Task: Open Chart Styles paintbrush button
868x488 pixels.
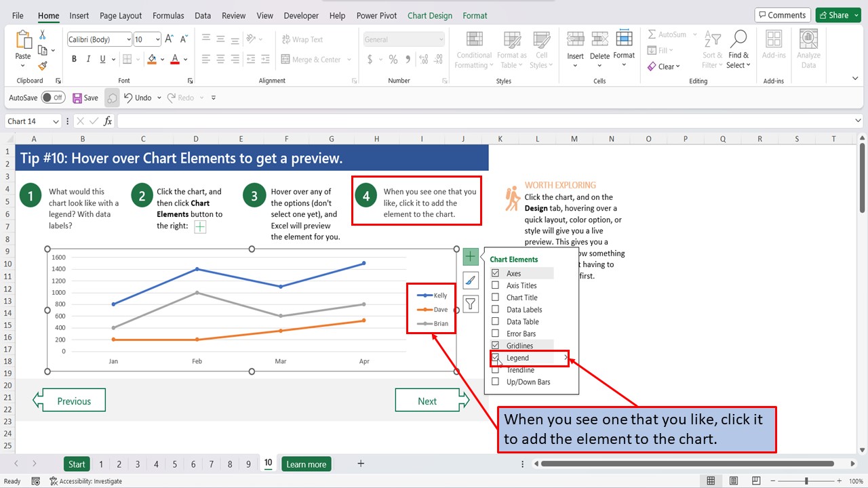Action: point(471,280)
